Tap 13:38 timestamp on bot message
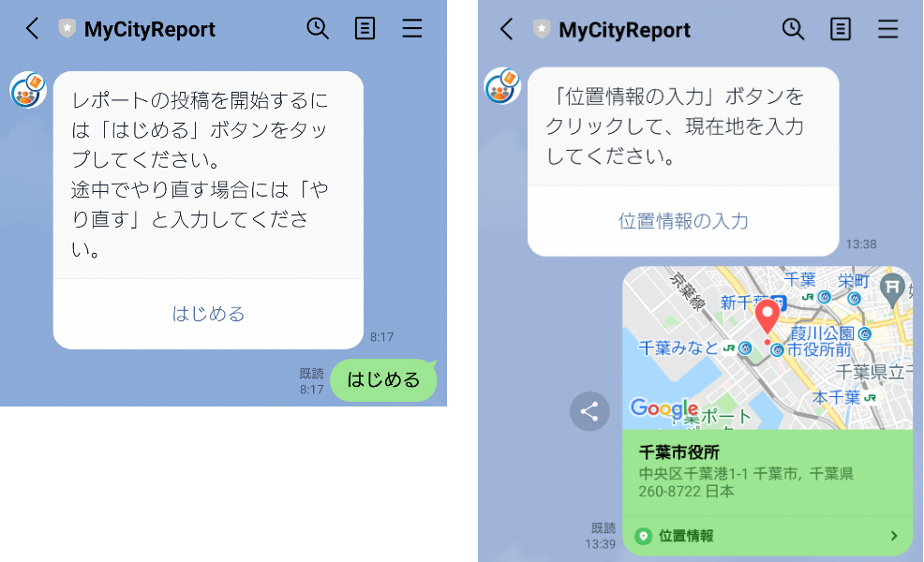The height and width of the screenshot is (562, 924). (861, 244)
